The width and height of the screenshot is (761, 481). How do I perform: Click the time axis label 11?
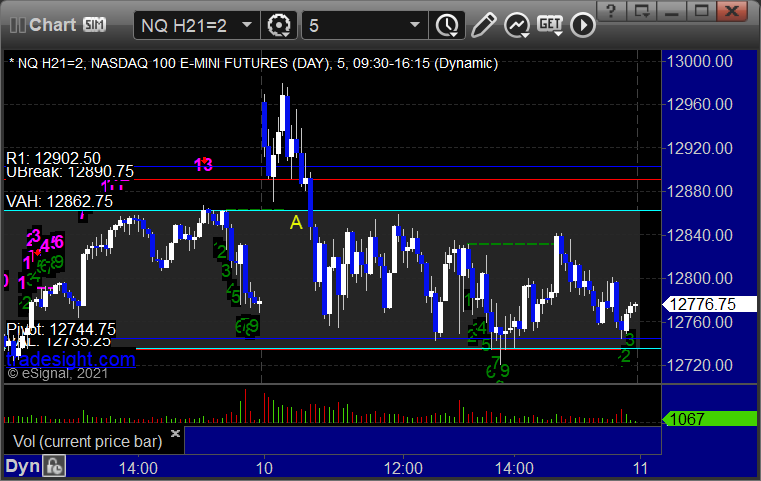point(641,468)
